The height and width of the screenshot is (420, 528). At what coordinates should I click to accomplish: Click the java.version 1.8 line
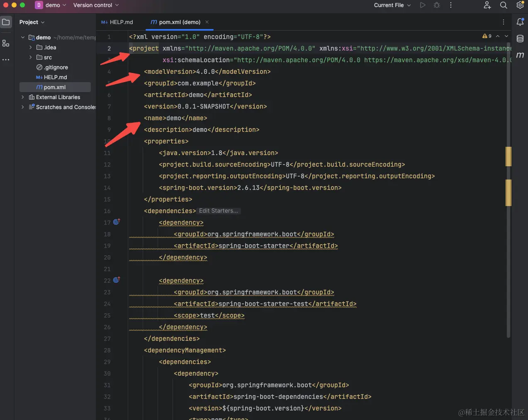point(219,153)
